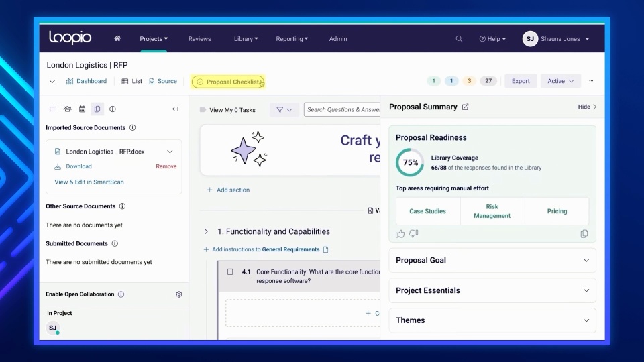Image resolution: width=644 pixels, height=362 pixels.
Task: Open the chevron dropdown beside Dashboard
Action: point(52,81)
